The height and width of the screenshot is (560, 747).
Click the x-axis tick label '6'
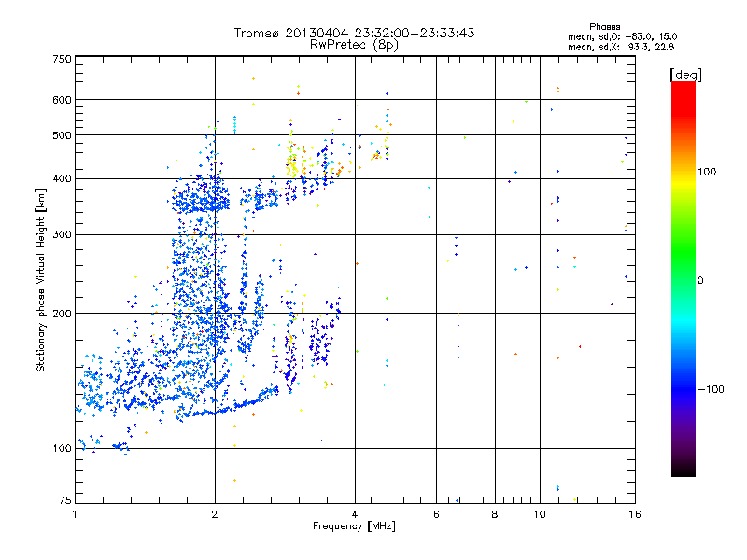pyautogui.click(x=436, y=514)
